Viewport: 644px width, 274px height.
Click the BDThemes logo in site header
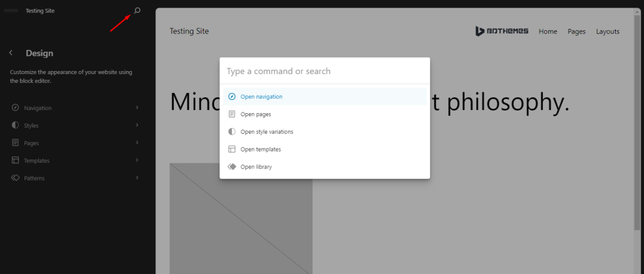[502, 31]
